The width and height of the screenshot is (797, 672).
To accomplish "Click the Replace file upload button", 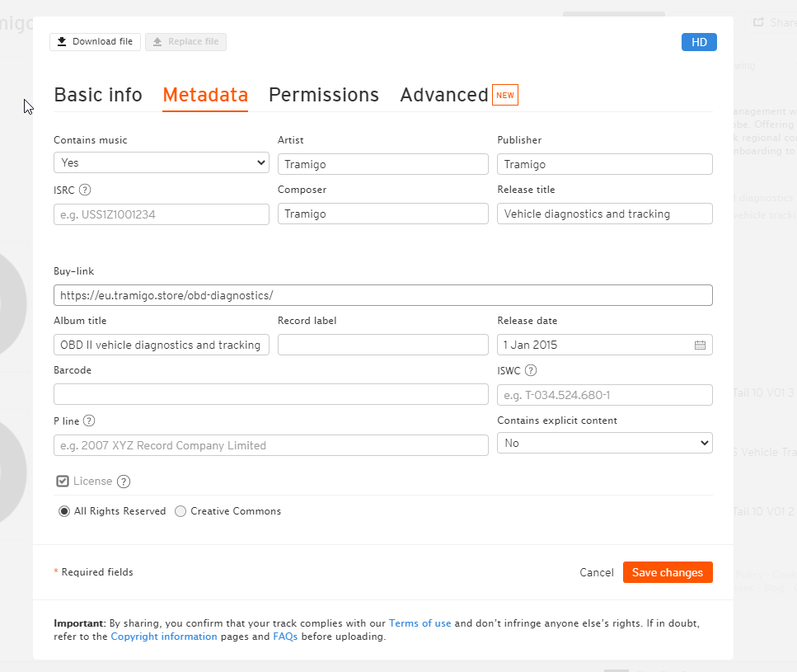I will tap(186, 42).
